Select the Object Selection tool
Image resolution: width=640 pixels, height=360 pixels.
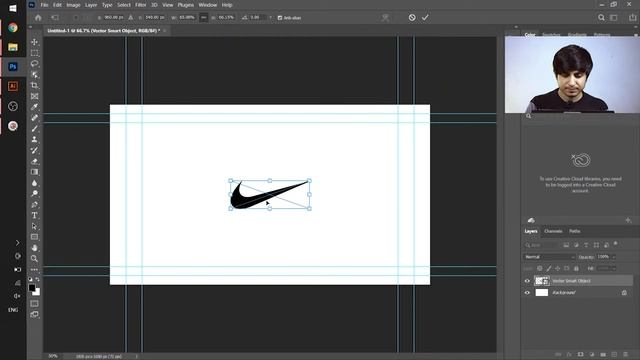(34, 75)
